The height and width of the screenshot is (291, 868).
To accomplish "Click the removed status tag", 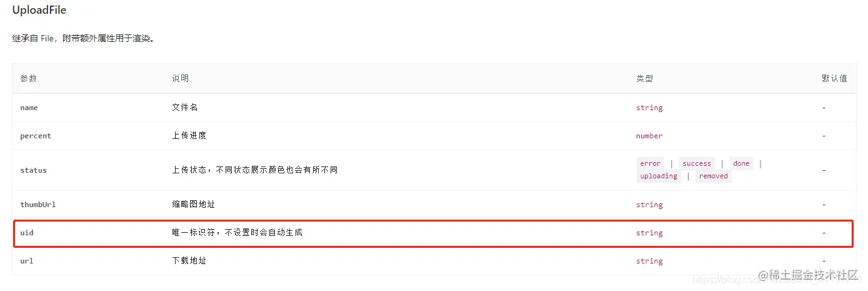I will coord(714,176).
